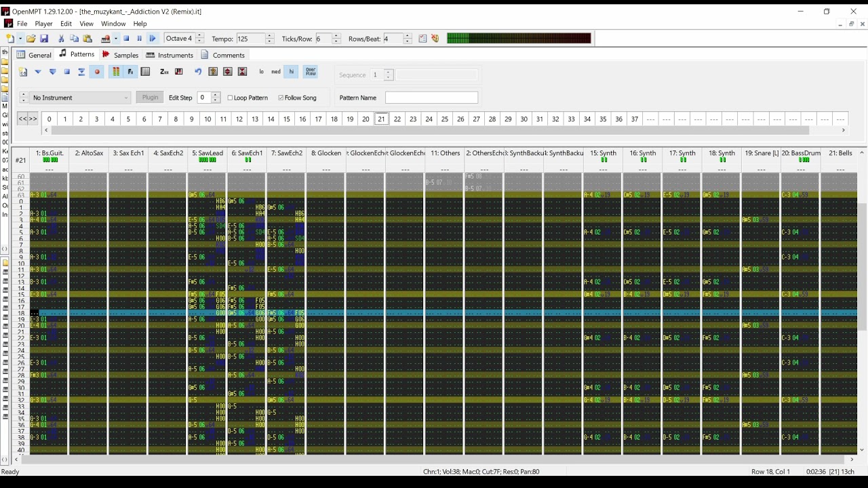868x488 pixels.
Task: Click the Tempo spinner arrows
Action: (270, 39)
